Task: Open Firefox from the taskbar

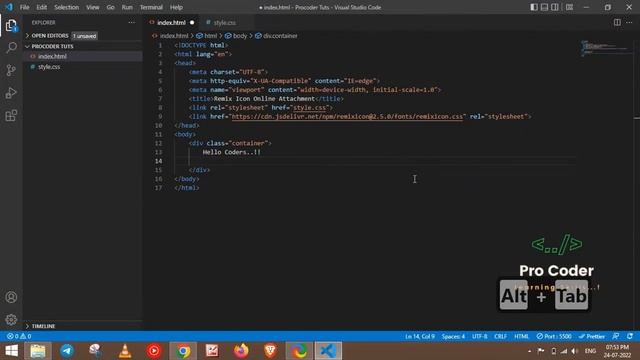Action: [241, 351]
